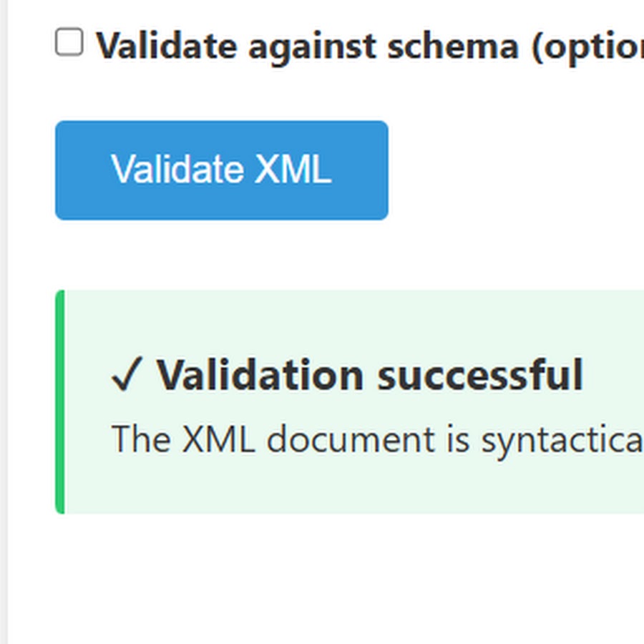644x644 pixels.
Task: Tick the empty box before Validate against schema
Action: (x=69, y=42)
